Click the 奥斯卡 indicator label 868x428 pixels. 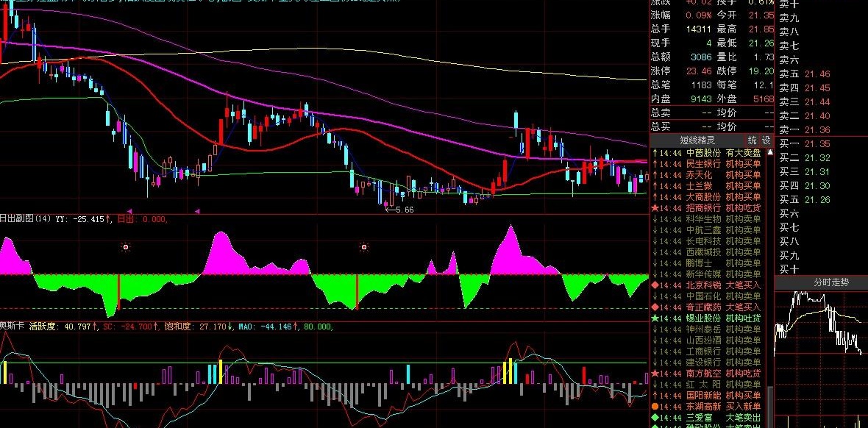13,327
